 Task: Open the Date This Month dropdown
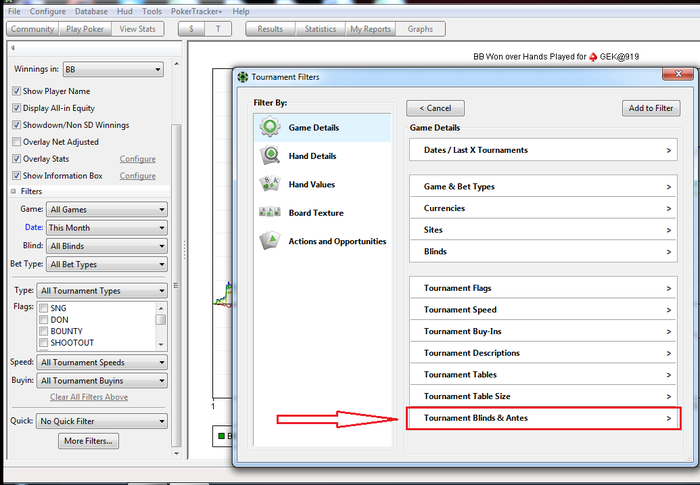107,228
